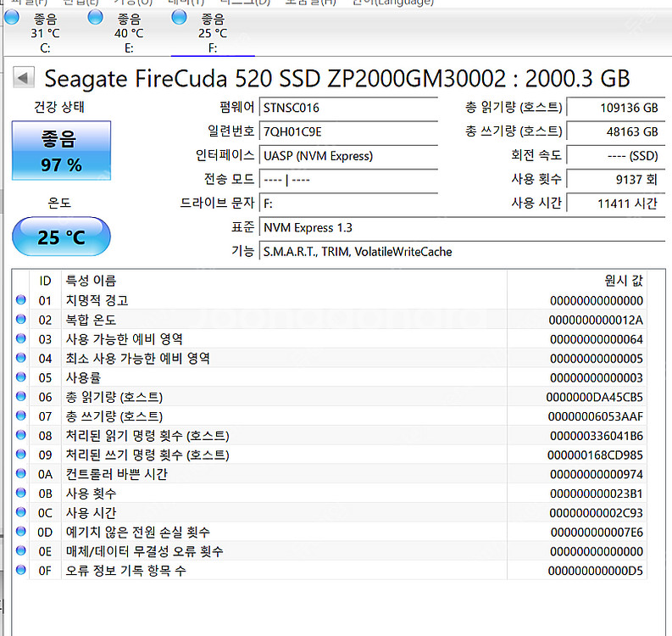Click the 특성 이름 column header
Image resolution: width=672 pixels, height=636 pixels.
click(x=284, y=281)
